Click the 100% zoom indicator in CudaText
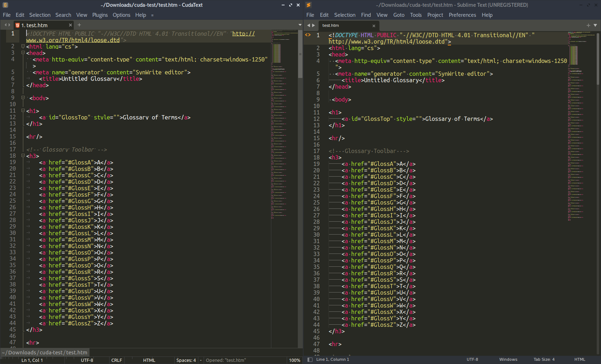 (295, 360)
